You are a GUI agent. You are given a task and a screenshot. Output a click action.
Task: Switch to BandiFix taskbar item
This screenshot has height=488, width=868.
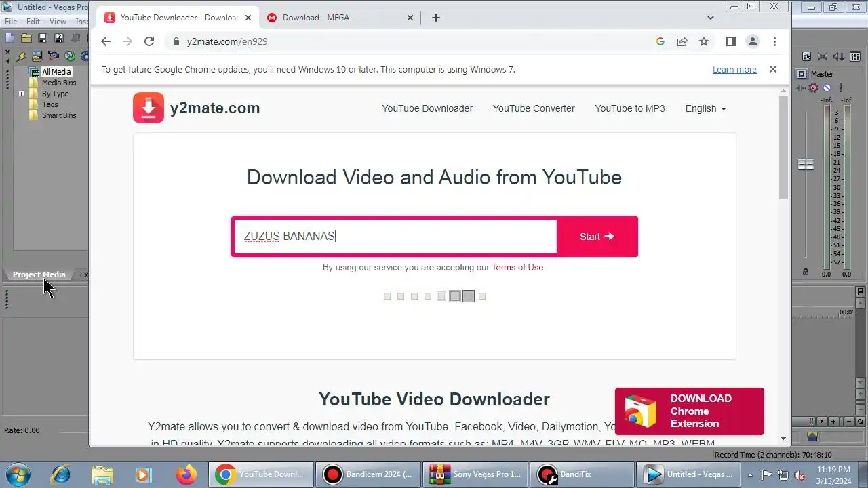click(x=583, y=474)
